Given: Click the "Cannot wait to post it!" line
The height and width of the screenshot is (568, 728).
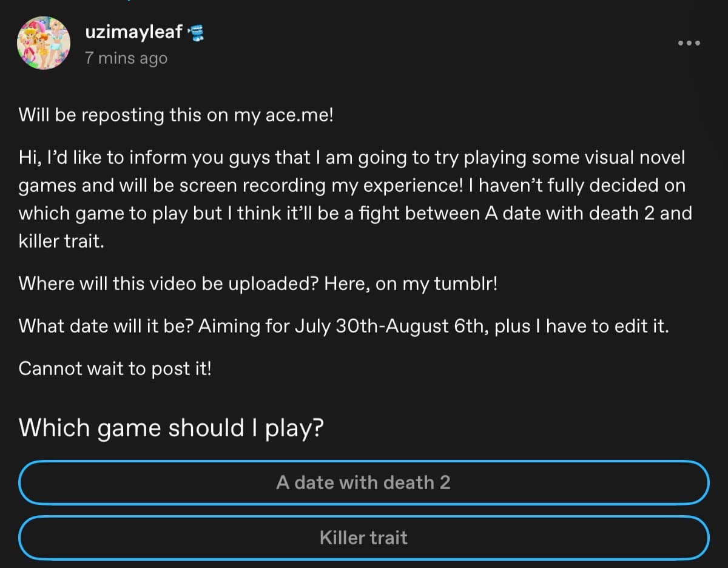Looking at the screenshot, I should 115,368.
